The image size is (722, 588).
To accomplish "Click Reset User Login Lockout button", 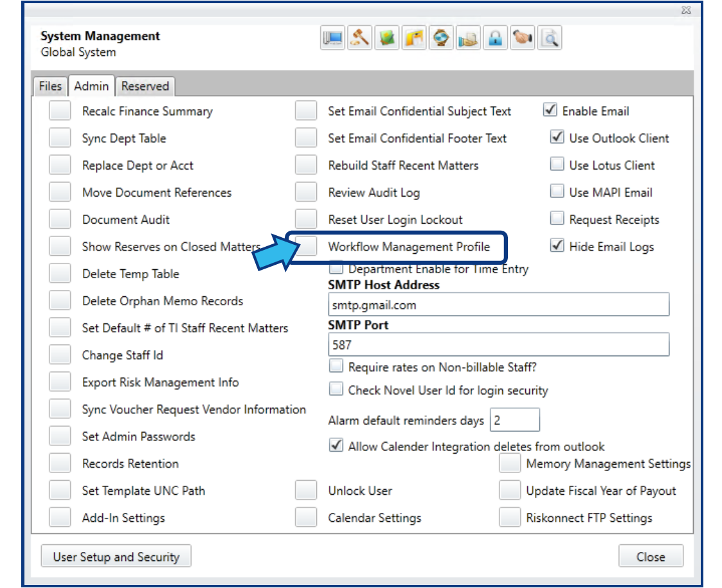I will point(306,220).
